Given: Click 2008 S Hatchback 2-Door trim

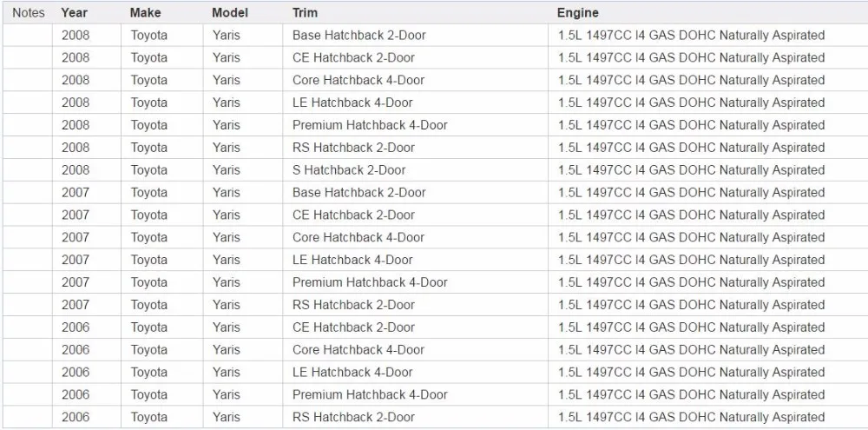Looking at the screenshot, I should (x=349, y=170).
